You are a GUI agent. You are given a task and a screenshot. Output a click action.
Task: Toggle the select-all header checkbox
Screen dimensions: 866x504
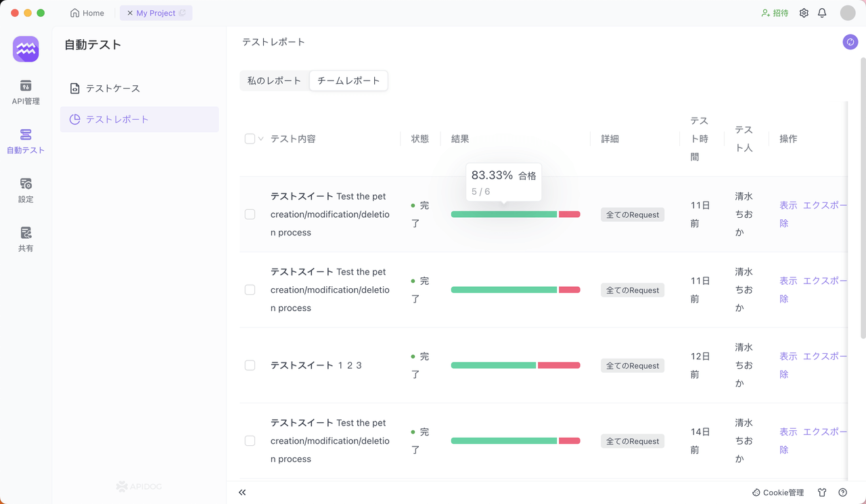point(250,139)
